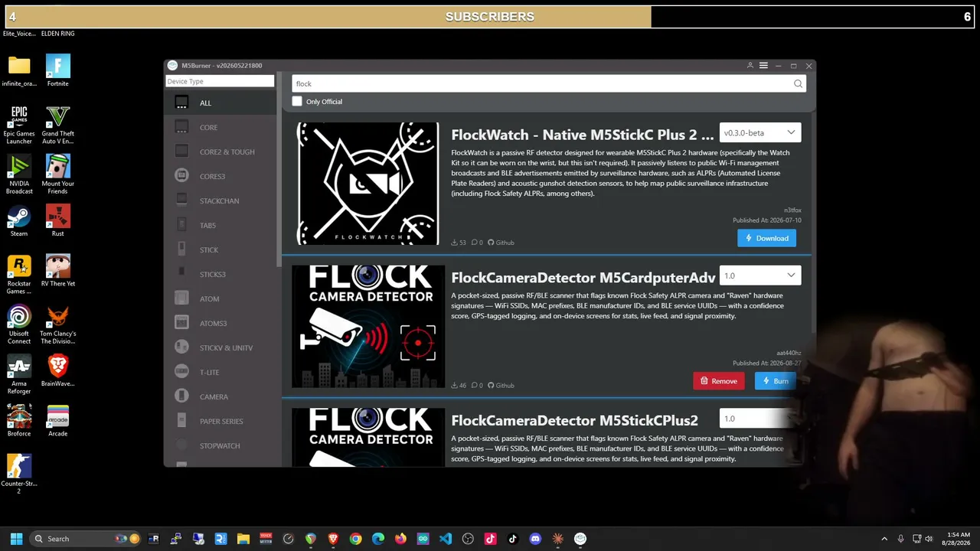
Task: Select the CORES3 device category
Action: (222, 176)
